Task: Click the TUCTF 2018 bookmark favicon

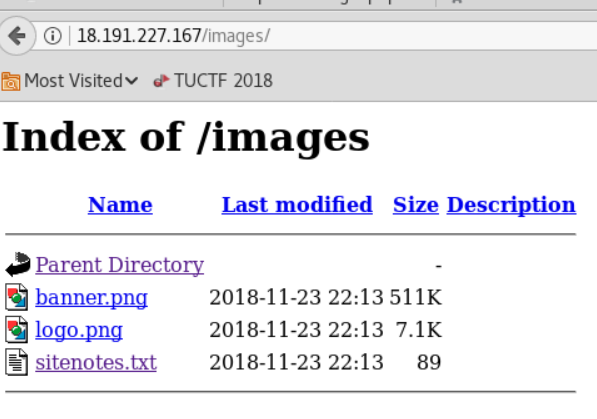Action: [x=161, y=81]
